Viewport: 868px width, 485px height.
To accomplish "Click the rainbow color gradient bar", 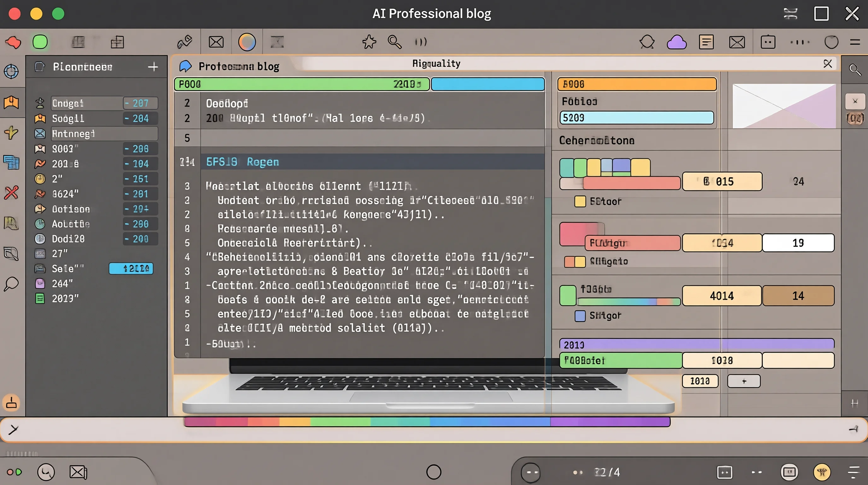I will coord(427,422).
